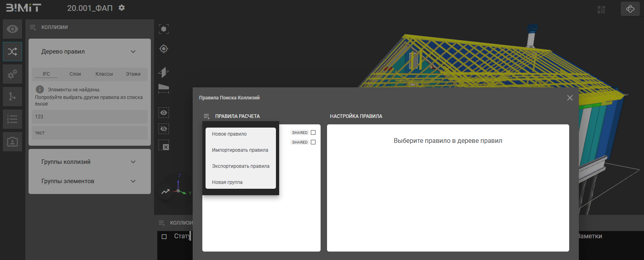Click the hide-selected crossed eye tool

(164, 129)
